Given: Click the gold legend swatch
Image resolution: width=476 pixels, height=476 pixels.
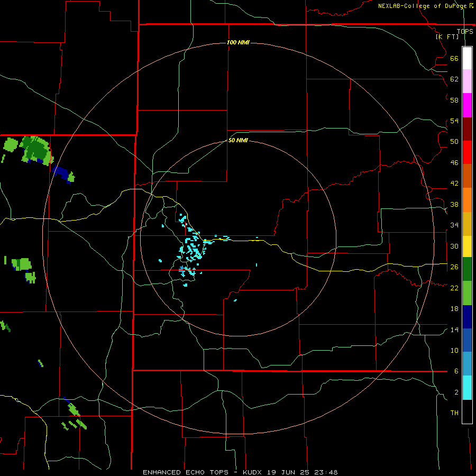Looking at the screenshot, I should click(x=467, y=224).
